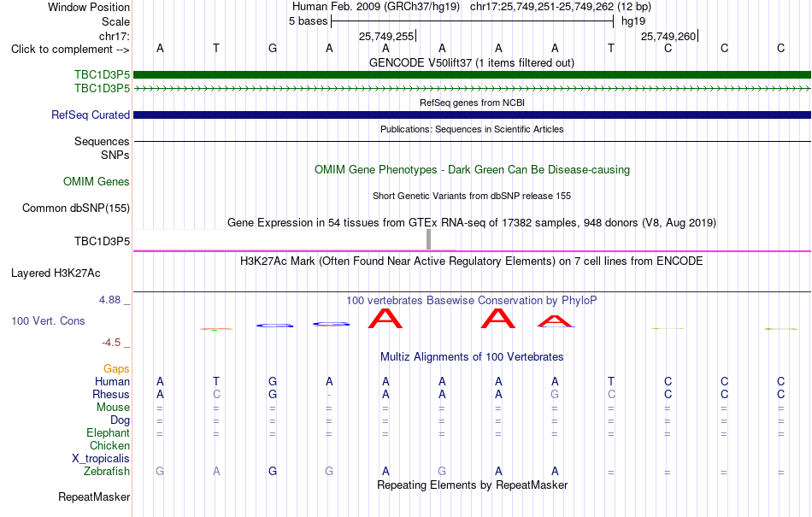Click the Mouse species label
The height and width of the screenshot is (517, 812).
[113, 408]
